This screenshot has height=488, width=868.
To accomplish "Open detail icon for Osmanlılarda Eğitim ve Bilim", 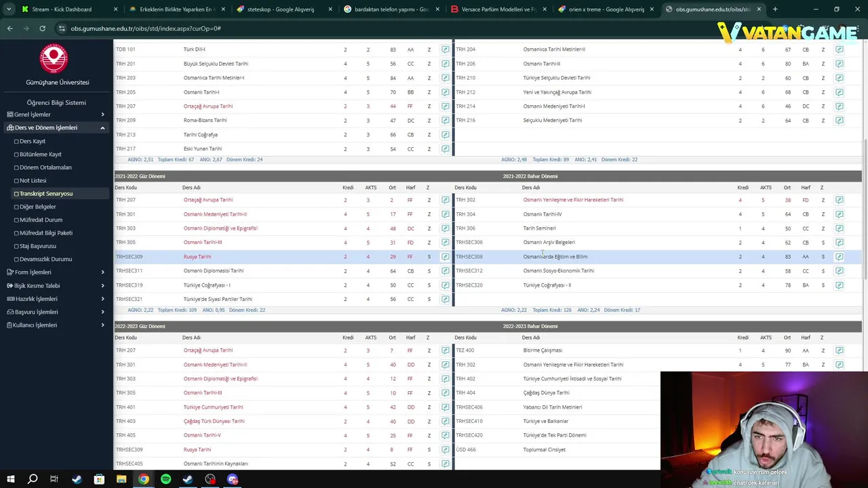I will (x=839, y=257).
